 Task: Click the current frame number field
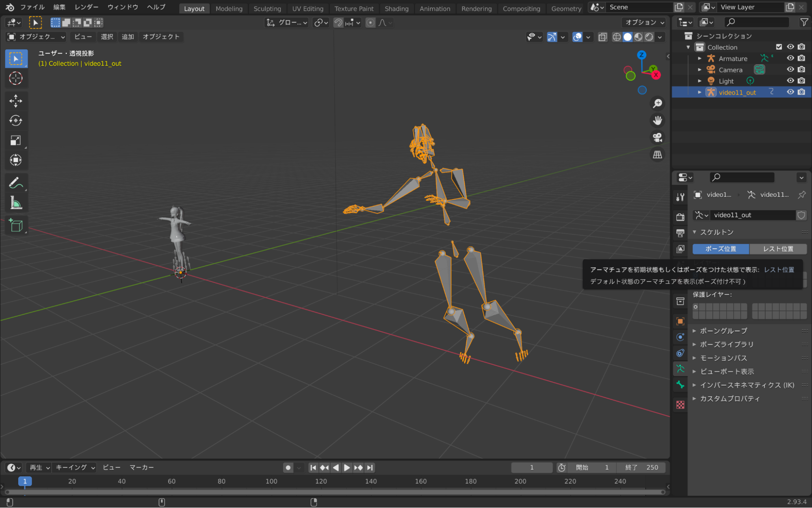pyautogui.click(x=532, y=468)
